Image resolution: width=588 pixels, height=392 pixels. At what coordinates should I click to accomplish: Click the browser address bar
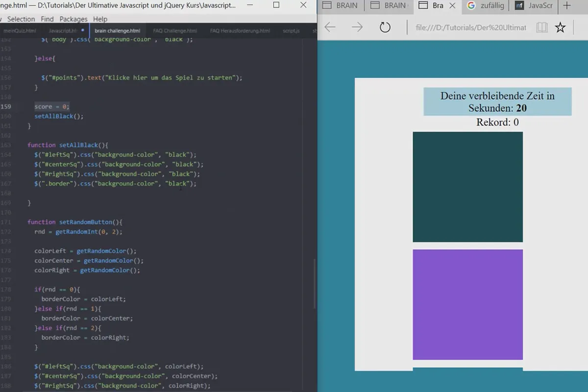pyautogui.click(x=470, y=27)
